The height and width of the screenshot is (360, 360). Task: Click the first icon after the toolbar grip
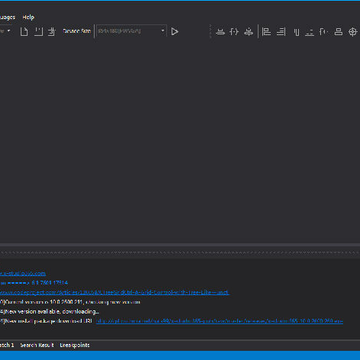[220, 32]
